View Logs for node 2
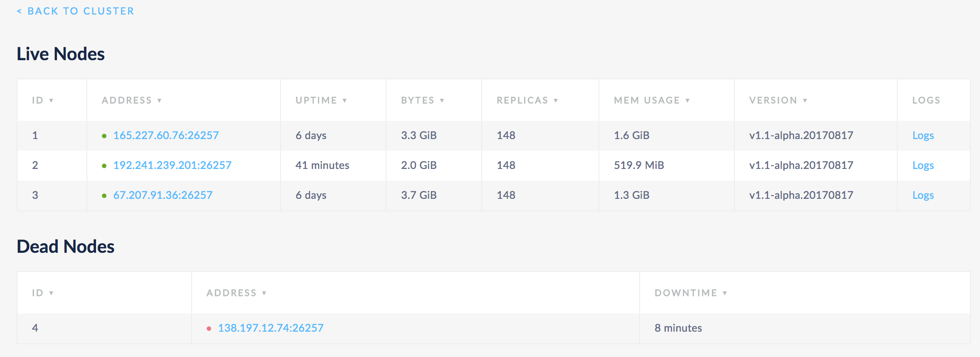 coord(923,165)
